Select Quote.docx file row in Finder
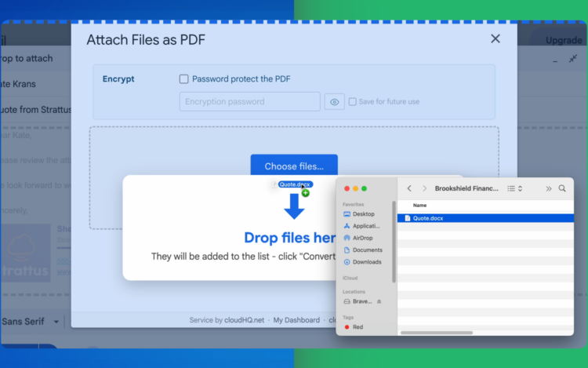 pyautogui.click(x=485, y=218)
